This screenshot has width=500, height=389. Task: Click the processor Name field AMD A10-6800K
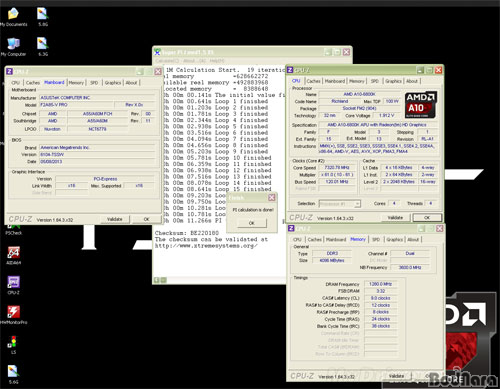(360, 94)
